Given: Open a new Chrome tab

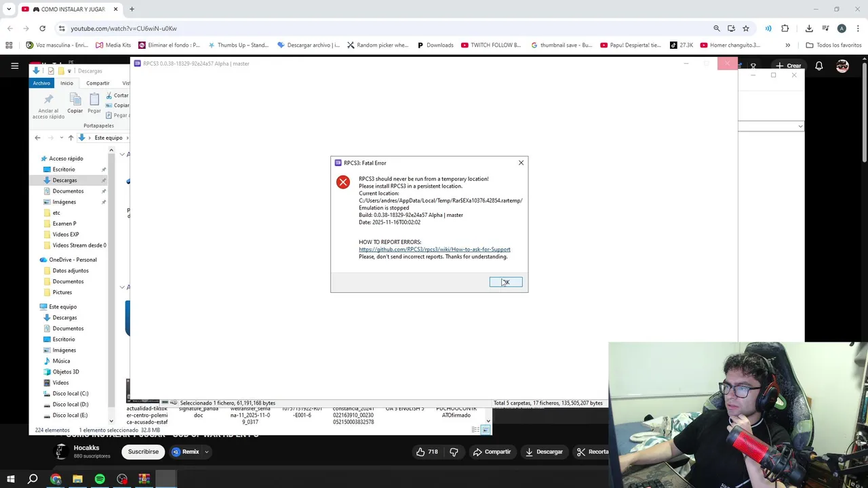Looking at the screenshot, I should tap(132, 9).
